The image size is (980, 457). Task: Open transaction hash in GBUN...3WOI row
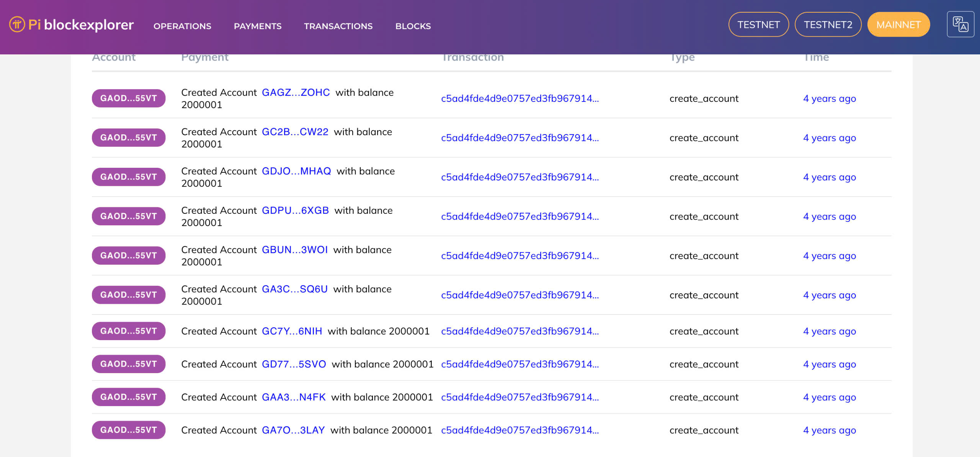519,256
